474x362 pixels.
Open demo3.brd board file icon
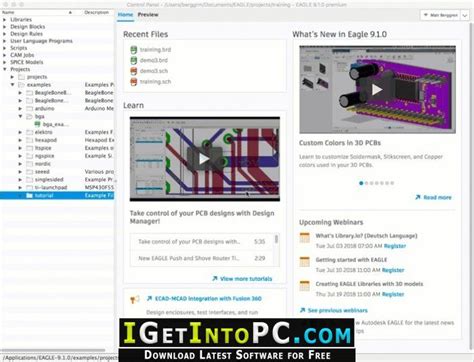[x=134, y=60]
